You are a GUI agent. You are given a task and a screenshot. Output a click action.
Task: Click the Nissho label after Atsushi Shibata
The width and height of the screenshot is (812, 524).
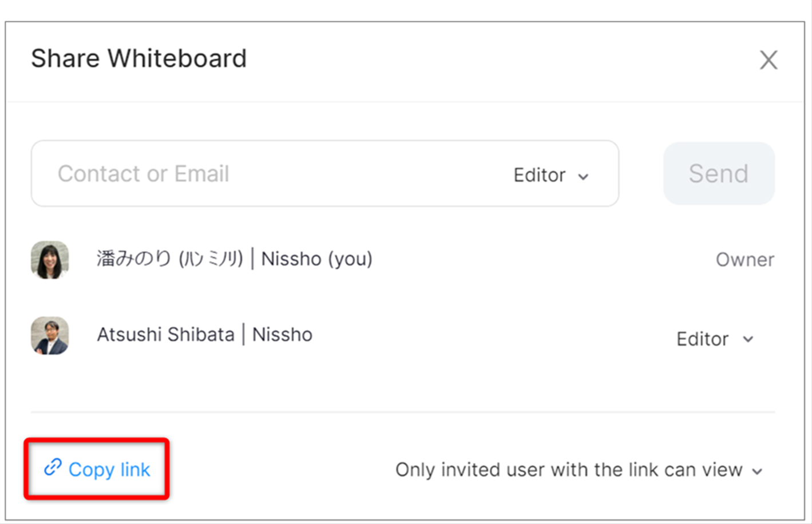tap(282, 335)
